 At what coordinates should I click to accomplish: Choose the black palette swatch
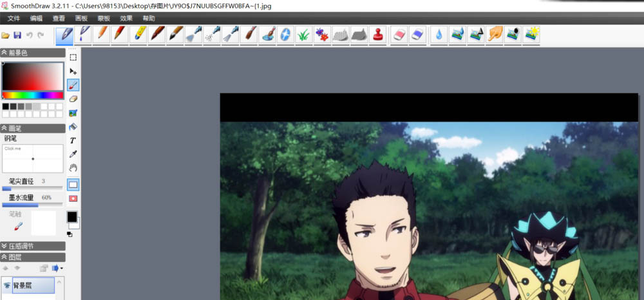6,106
